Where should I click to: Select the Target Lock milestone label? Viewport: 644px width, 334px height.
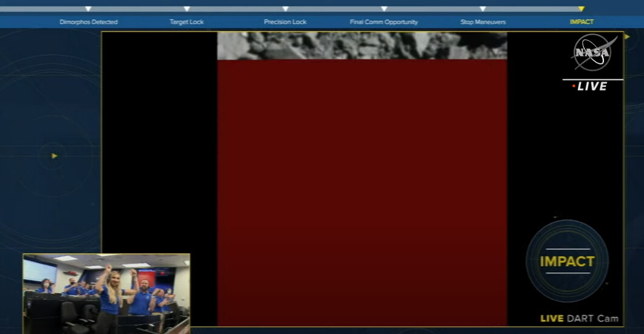coord(186,22)
